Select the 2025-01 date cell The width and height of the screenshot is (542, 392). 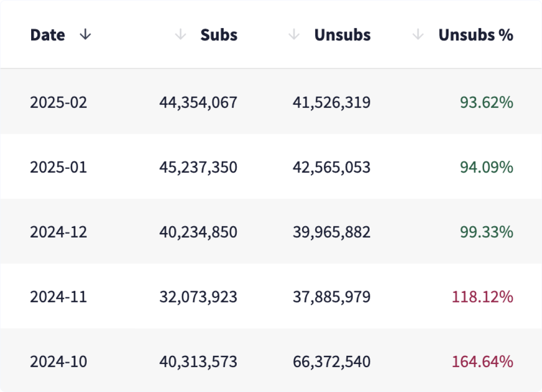coord(58,168)
